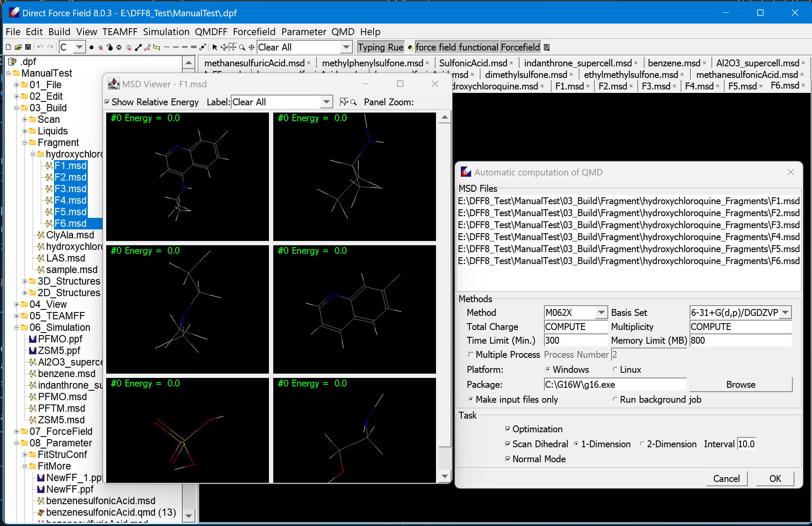Image resolution: width=812 pixels, height=526 pixels.
Task: Select the Linux platform radio button
Action: (x=615, y=369)
